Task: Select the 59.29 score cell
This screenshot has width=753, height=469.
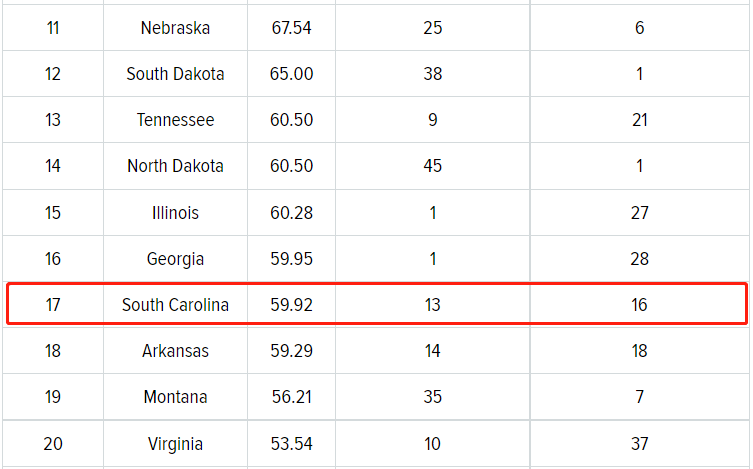Action: tap(291, 351)
